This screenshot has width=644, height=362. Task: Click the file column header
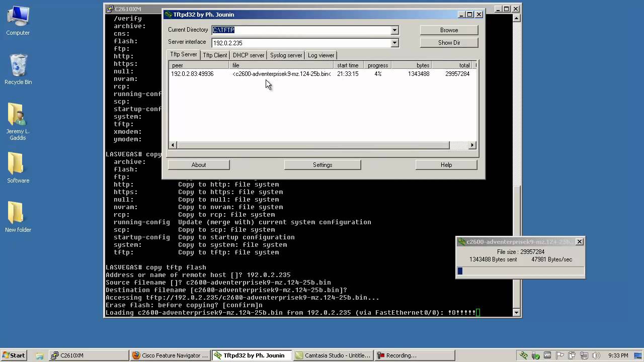281,65
